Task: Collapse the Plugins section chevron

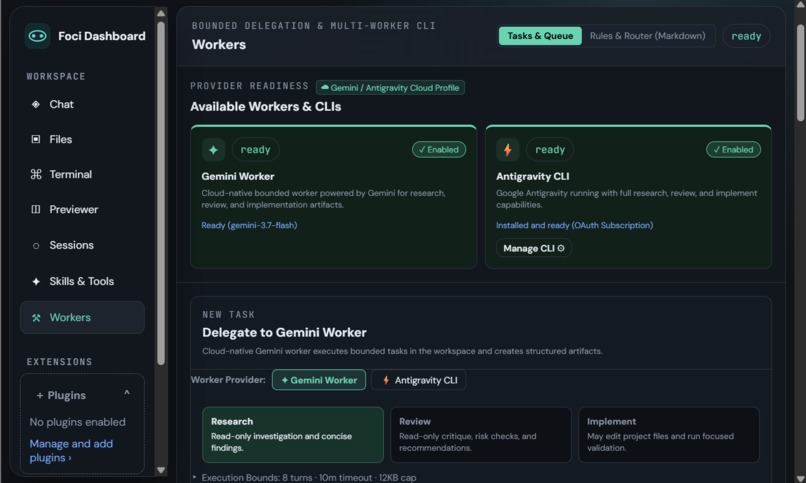Action: coord(126,394)
